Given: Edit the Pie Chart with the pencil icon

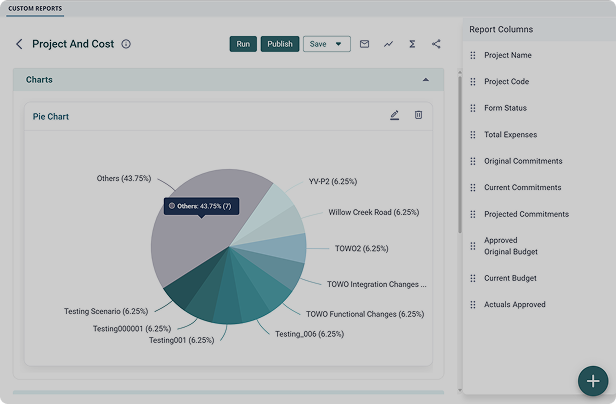Looking at the screenshot, I should click(x=394, y=115).
